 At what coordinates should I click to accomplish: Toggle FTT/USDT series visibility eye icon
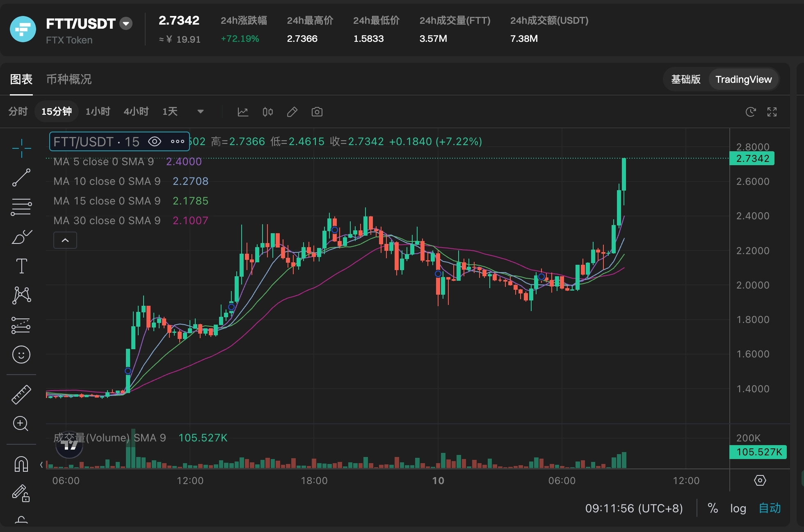(x=154, y=142)
